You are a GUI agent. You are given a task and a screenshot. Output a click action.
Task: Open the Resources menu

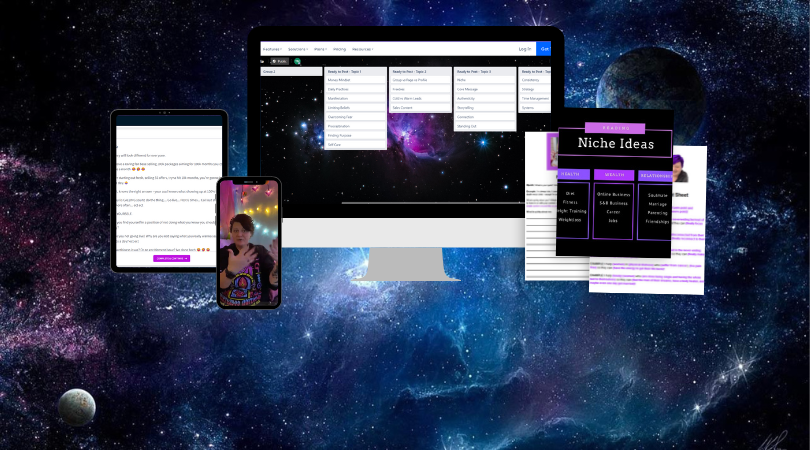point(363,48)
